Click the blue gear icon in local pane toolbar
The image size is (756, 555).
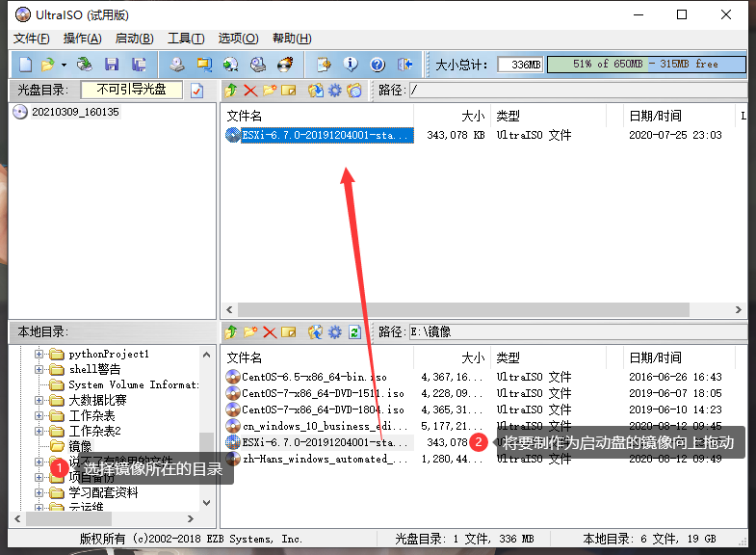(334, 332)
